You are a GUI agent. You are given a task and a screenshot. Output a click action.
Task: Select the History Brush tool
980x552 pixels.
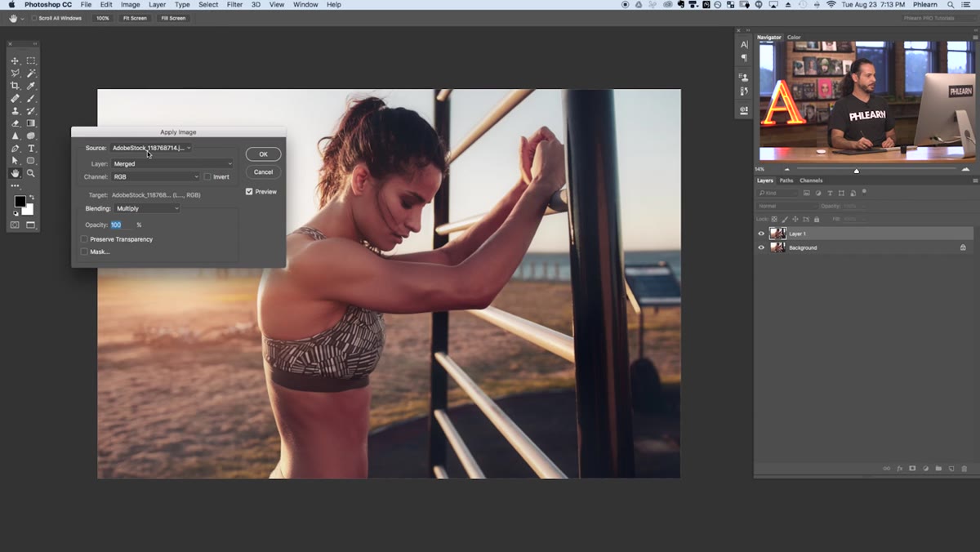(31, 111)
